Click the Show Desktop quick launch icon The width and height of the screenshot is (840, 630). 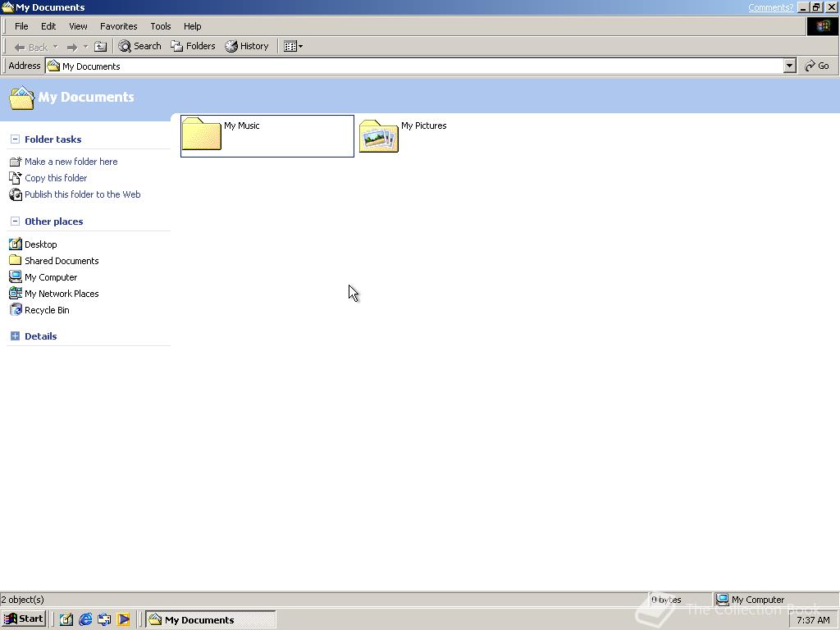coord(66,619)
